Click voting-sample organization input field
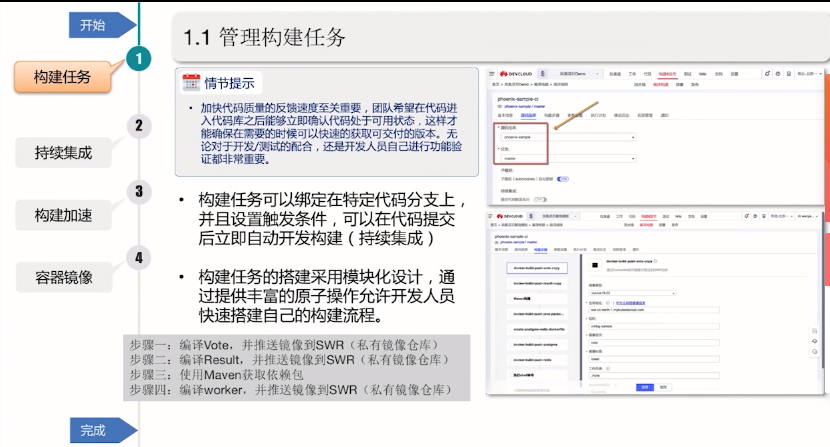Screen dimensions: 830x447 pyautogui.click(x=654, y=326)
